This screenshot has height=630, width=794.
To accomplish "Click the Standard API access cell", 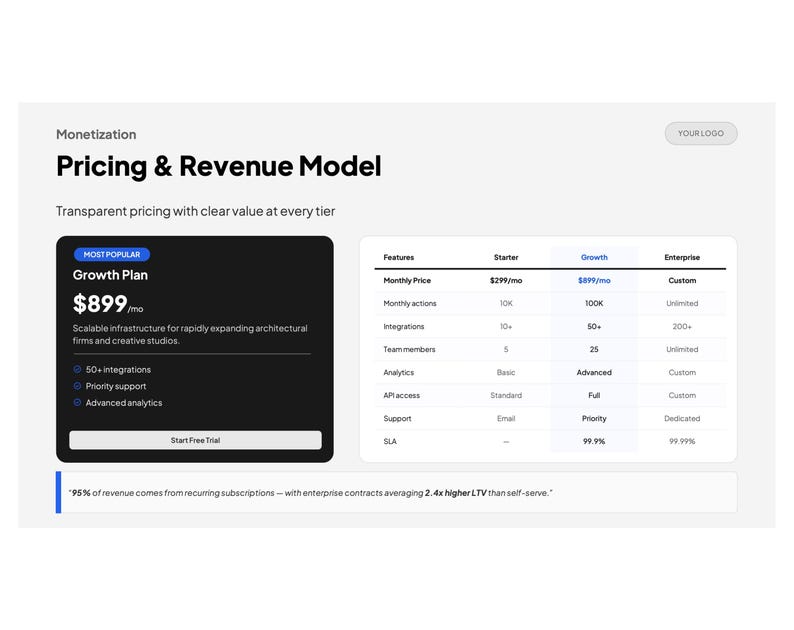I will 506,396.
